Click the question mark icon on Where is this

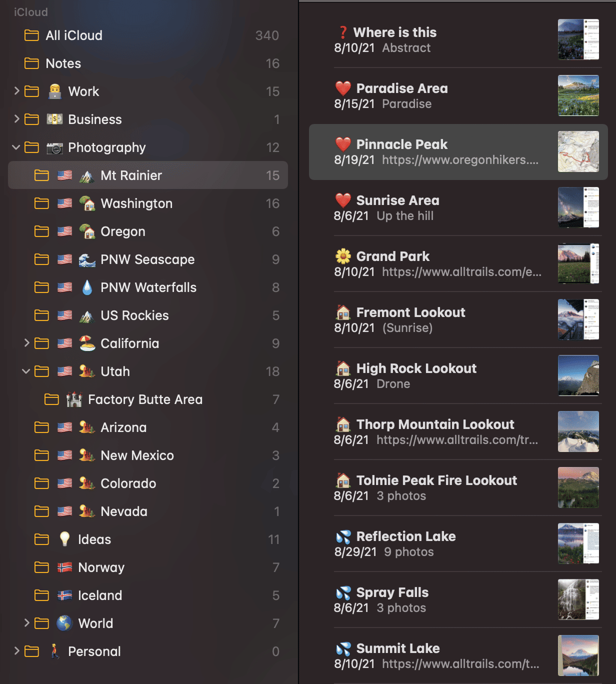[343, 32]
